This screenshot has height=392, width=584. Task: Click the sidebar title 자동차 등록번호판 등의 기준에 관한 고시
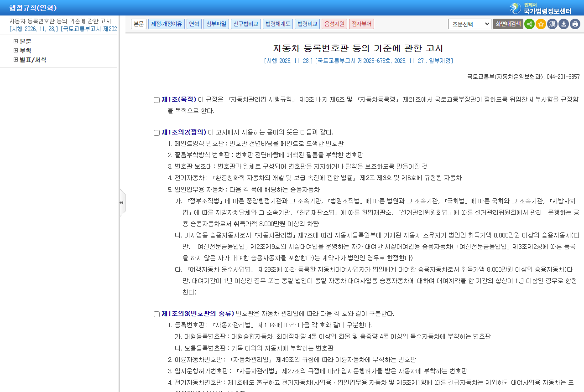[x=60, y=21]
